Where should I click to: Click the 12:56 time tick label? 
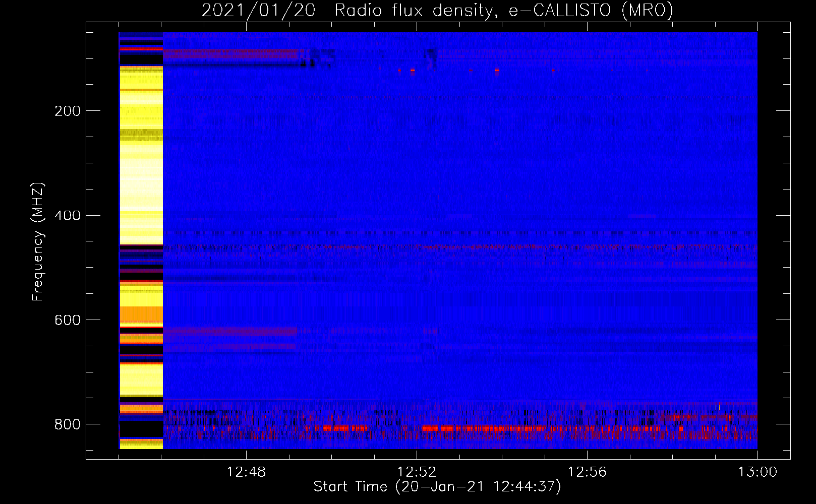pos(587,472)
